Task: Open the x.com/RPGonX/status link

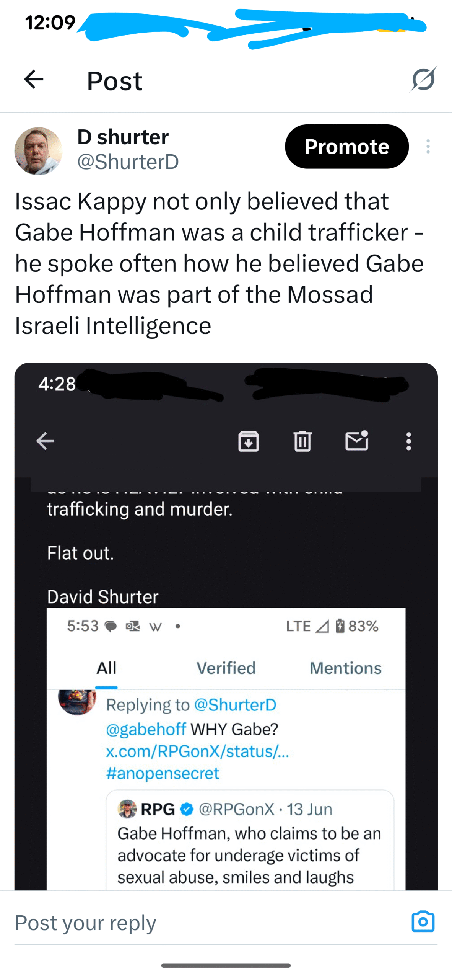Action: 197,751
